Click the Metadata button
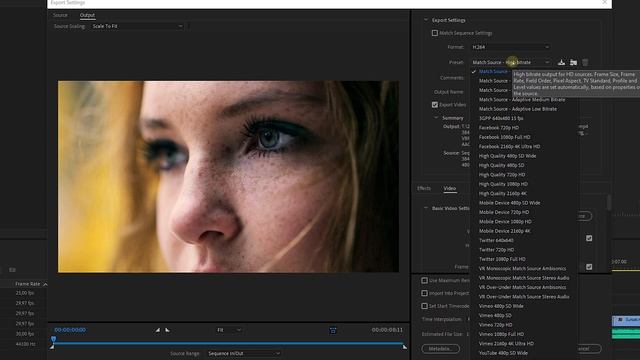 440,349
